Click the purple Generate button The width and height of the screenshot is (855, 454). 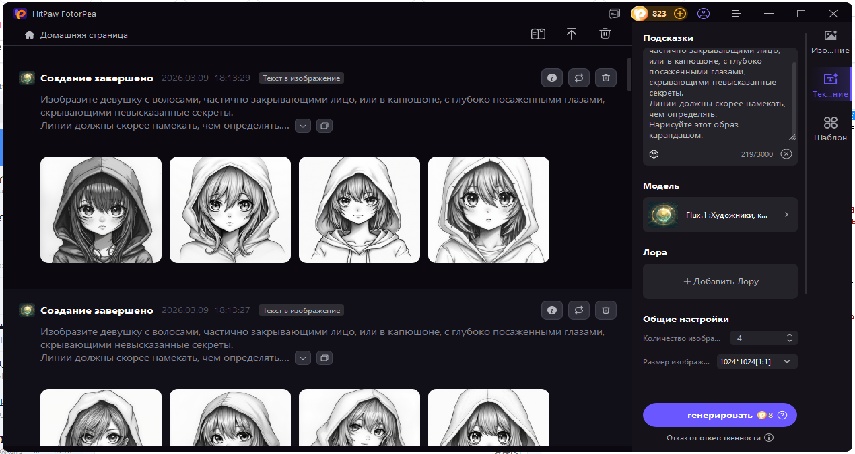tap(720, 414)
